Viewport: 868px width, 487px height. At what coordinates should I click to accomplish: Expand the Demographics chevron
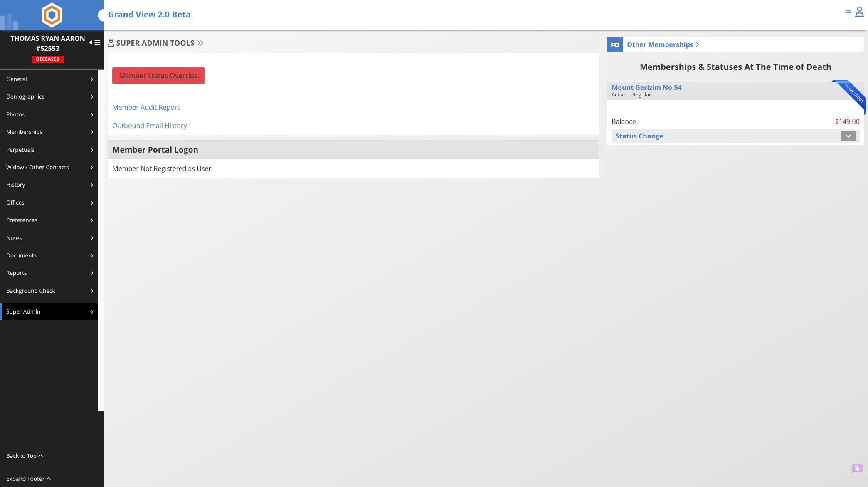point(92,96)
